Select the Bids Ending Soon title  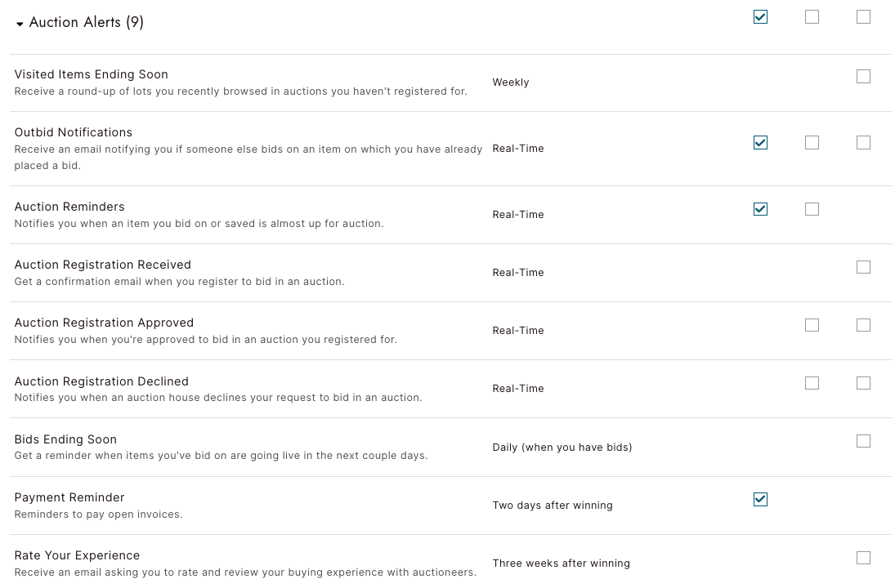pyautogui.click(x=65, y=439)
